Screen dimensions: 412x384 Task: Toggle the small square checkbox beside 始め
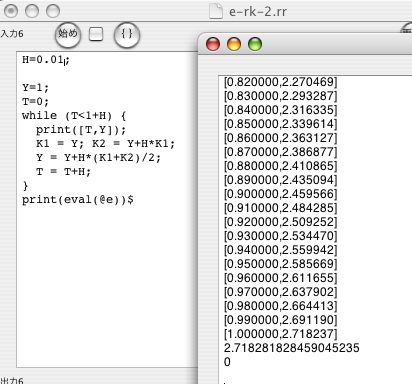click(96, 34)
